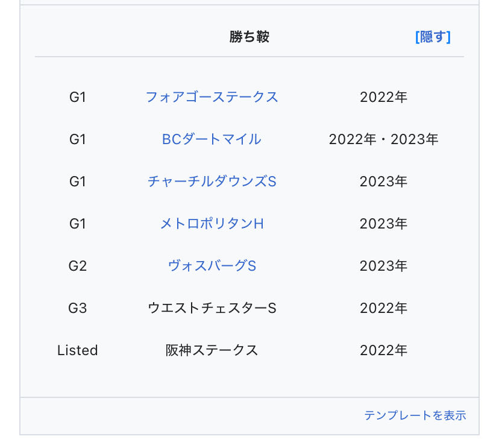Click the Listed grade label

(78, 350)
